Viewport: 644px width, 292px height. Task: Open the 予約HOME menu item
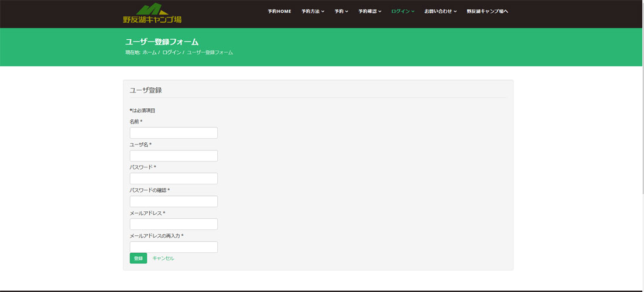(279, 11)
